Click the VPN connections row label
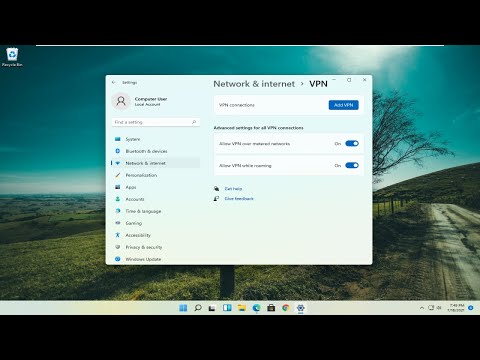The image size is (480, 360). [237, 105]
